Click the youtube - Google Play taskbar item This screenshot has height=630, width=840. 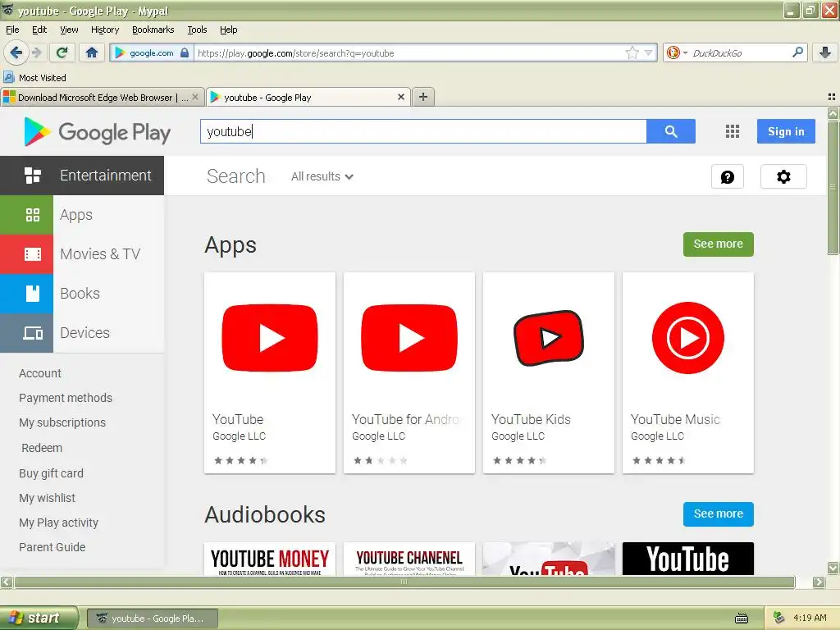tap(152, 619)
